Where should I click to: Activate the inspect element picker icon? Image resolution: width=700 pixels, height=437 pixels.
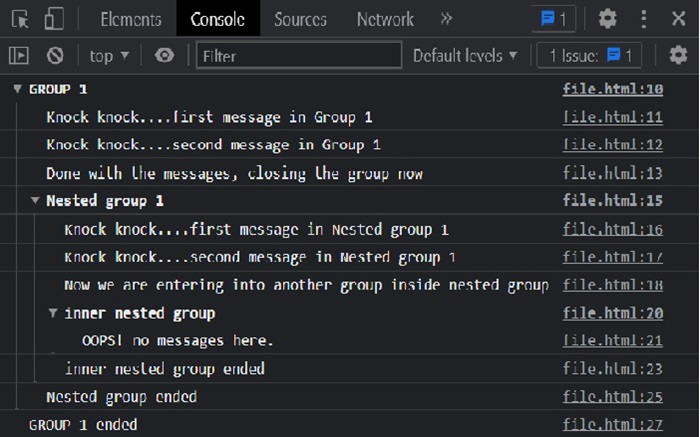click(x=20, y=20)
